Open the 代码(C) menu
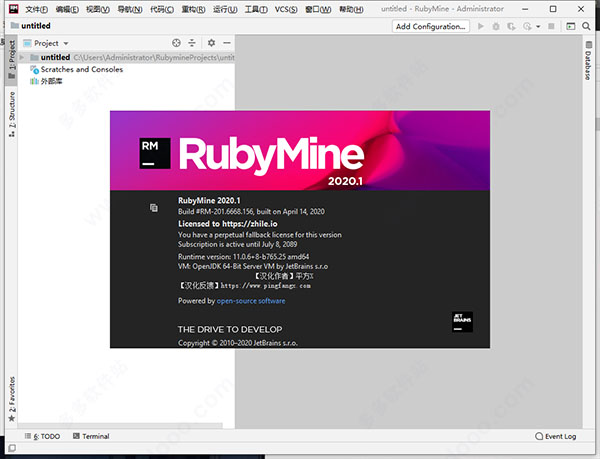The width and height of the screenshot is (600, 459). (162, 9)
